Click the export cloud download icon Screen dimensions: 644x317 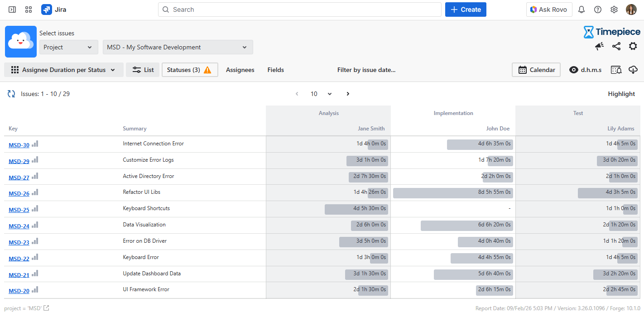click(x=633, y=70)
